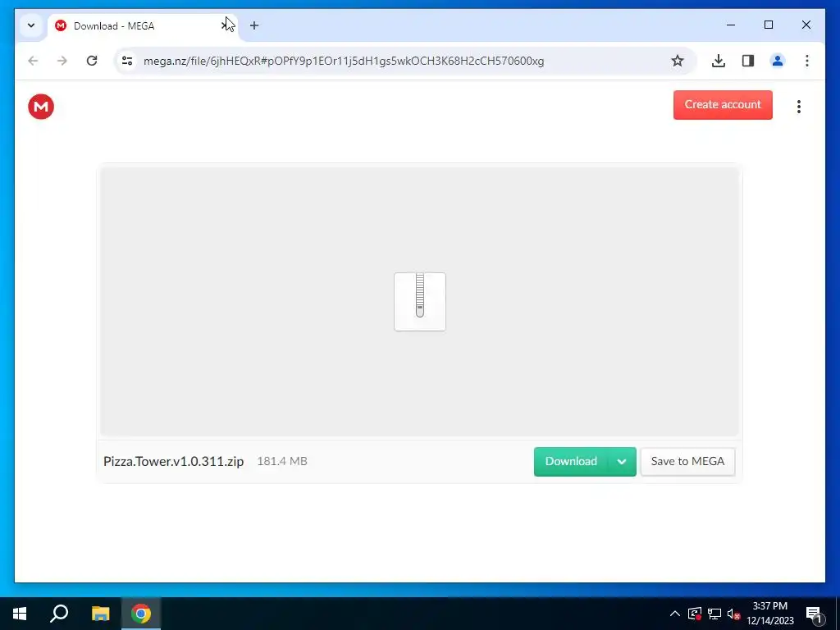840x630 pixels.
Task: Select the Download - MEGA tab
Action: click(x=142, y=25)
